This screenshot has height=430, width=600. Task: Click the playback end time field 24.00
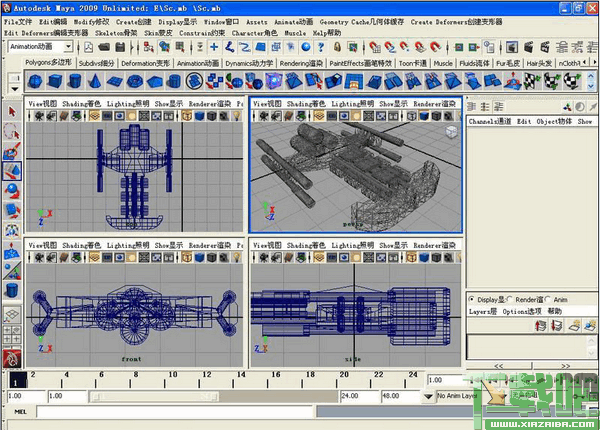(359, 396)
